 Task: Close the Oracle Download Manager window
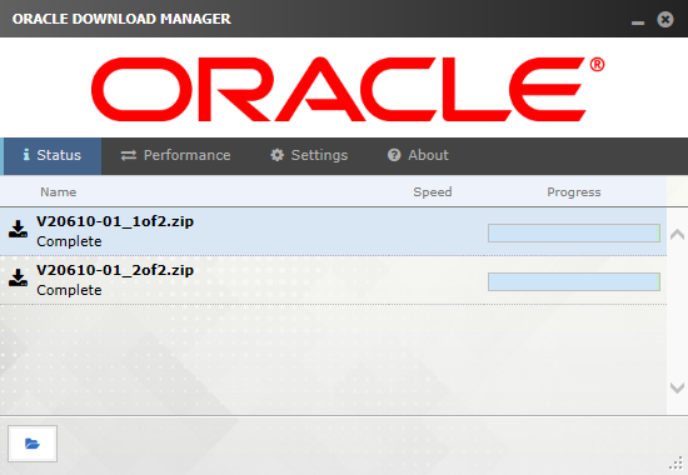pos(665,19)
